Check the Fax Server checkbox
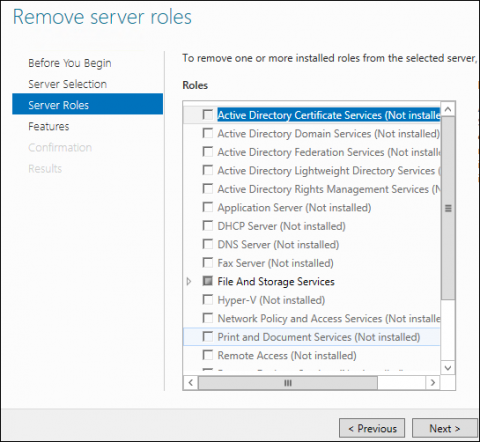Viewport: 480px width, 442px height. point(208,263)
